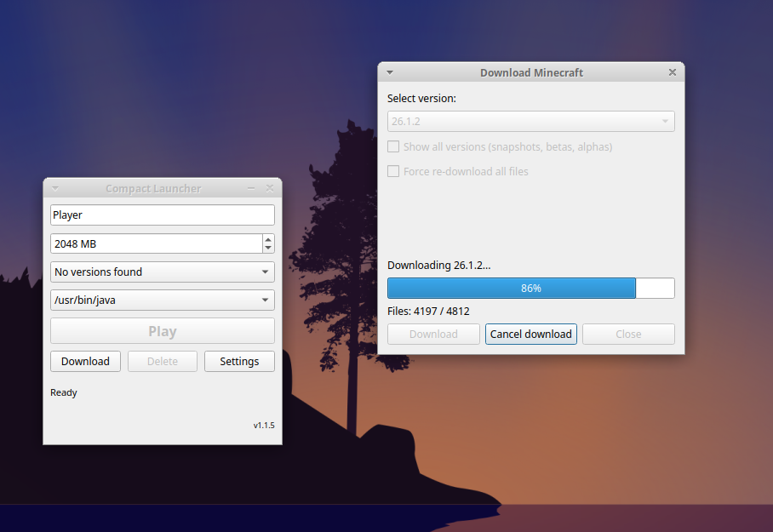Image resolution: width=773 pixels, height=532 pixels.
Task: Increase memory with the stepper up arrow
Action: point(268,240)
